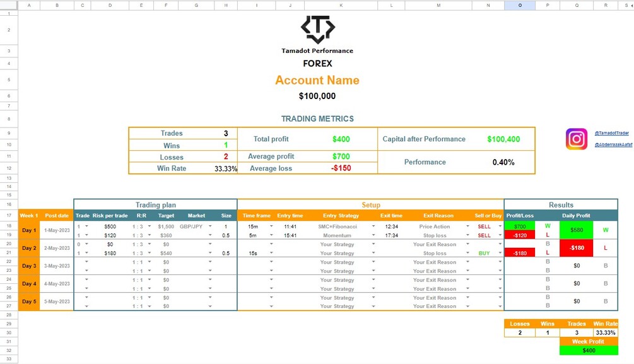Click the Week Profit orange header cell
634x364 pixels.
pyautogui.click(x=589, y=341)
